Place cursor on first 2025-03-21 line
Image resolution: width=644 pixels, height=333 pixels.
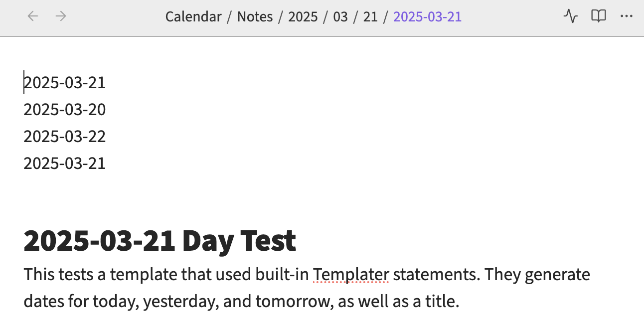(65, 82)
